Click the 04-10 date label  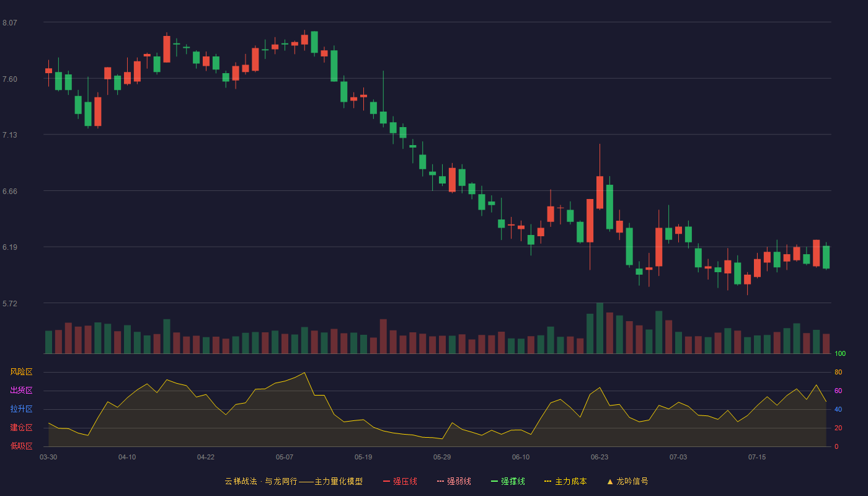tap(127, 457)
